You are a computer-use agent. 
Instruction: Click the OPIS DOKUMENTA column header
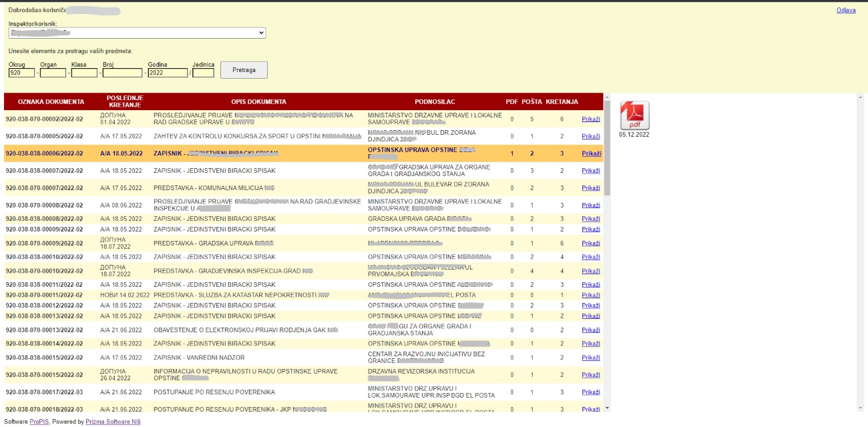coord(258,101)
